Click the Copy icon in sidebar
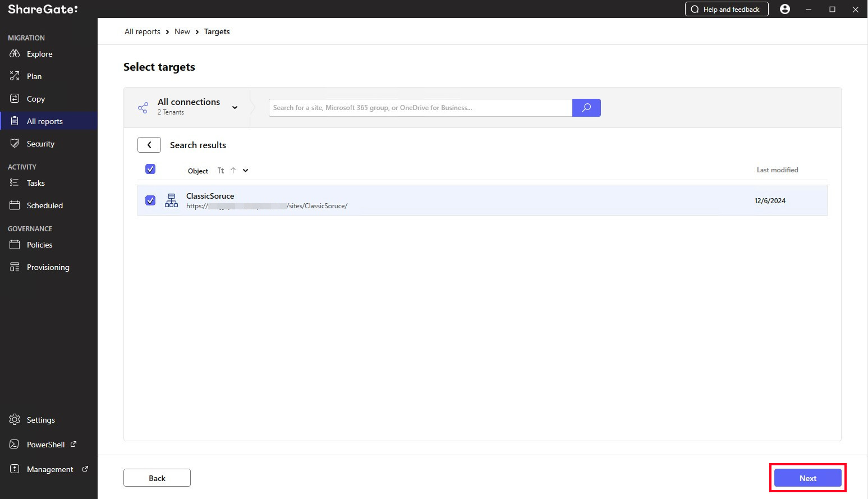868x499 pixels. tap(15, 99)
